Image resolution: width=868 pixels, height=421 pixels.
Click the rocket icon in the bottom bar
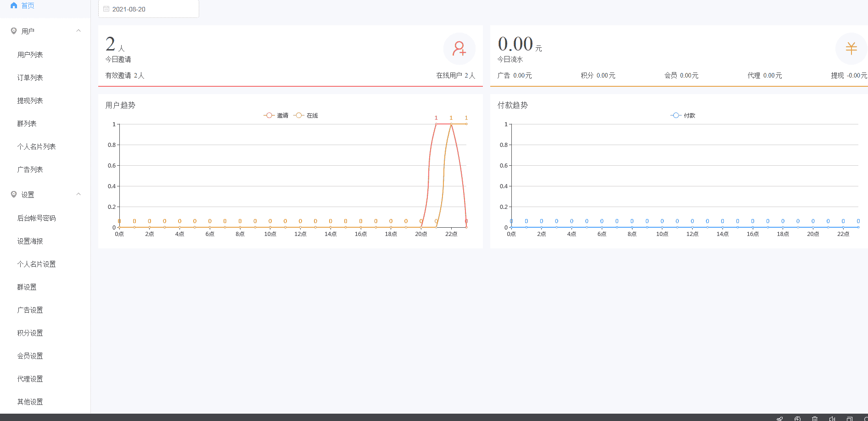(779, 418)
